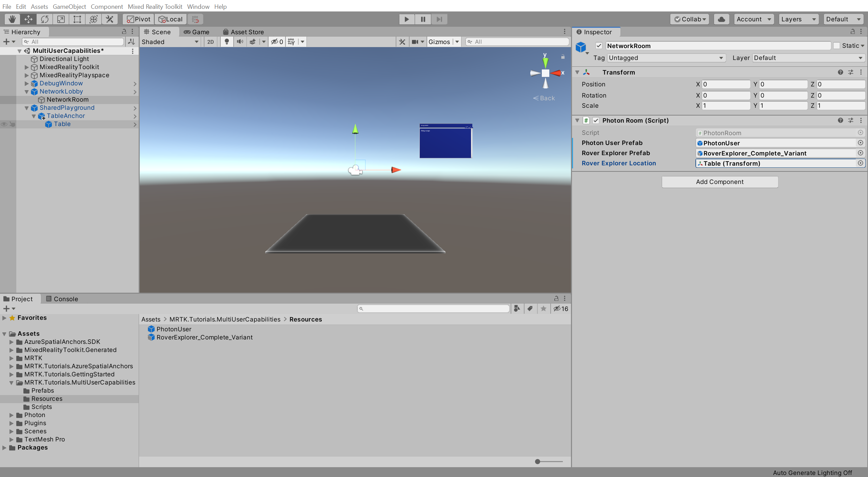The height and width of the screenshot is (477, 868).
Task: Click the Pause button in toolbar
Action: tap(423, 19)
